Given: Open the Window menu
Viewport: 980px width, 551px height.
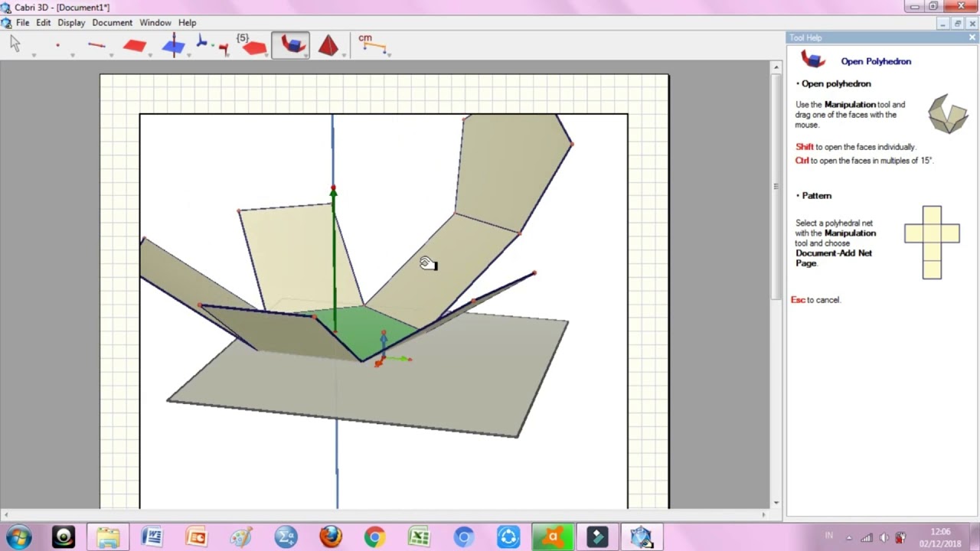Looking at the screenshot, I should (x=155, y=23).
